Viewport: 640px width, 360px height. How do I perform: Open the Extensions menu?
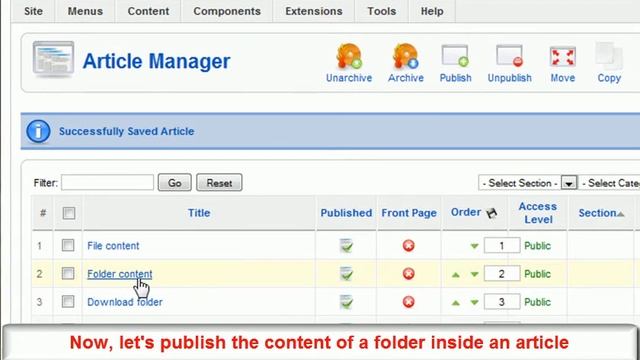314,11
